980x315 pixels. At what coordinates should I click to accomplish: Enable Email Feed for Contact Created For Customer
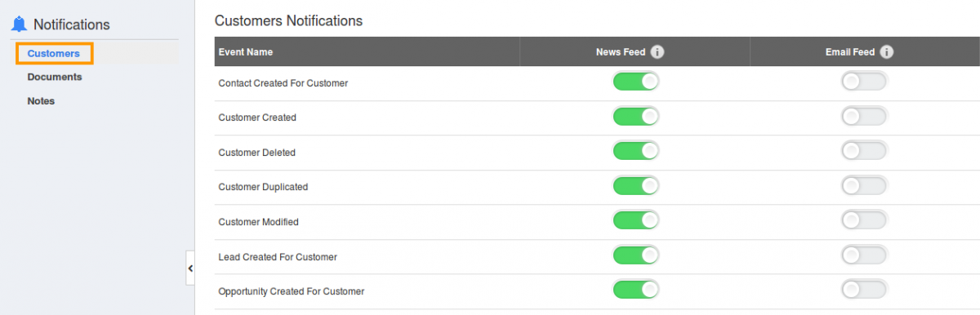point(864,82)
